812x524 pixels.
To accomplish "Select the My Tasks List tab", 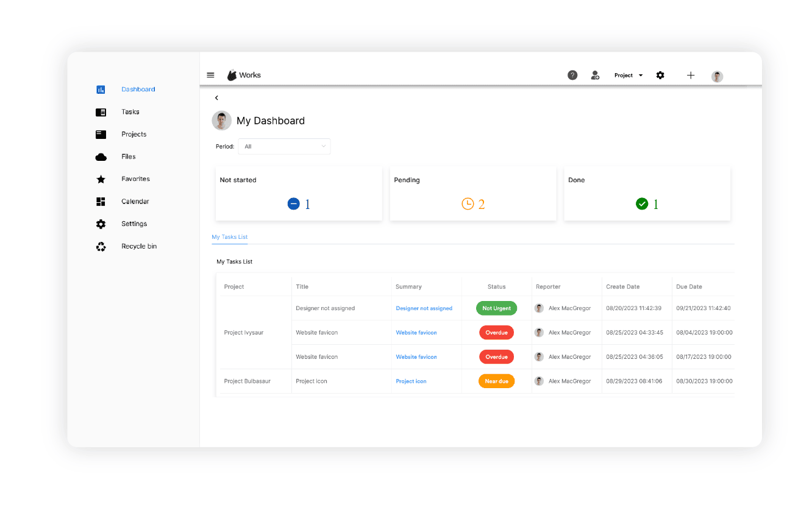I will tap(230, 237).
